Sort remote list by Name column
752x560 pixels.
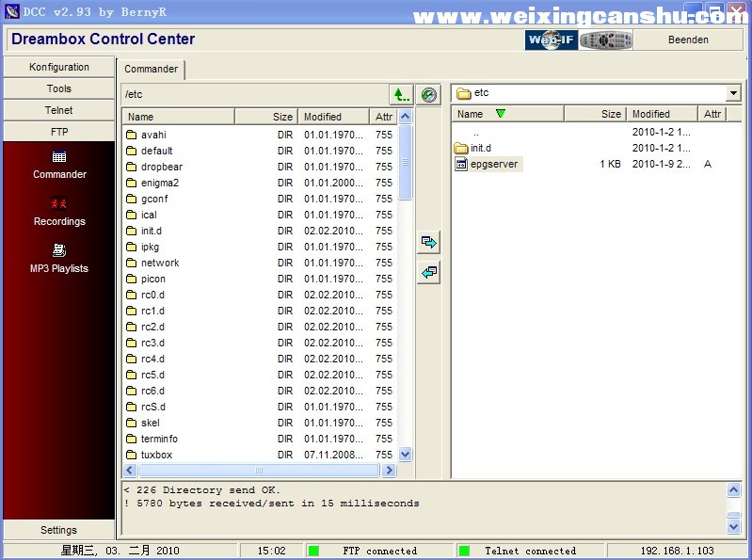[x=179, y=117]
